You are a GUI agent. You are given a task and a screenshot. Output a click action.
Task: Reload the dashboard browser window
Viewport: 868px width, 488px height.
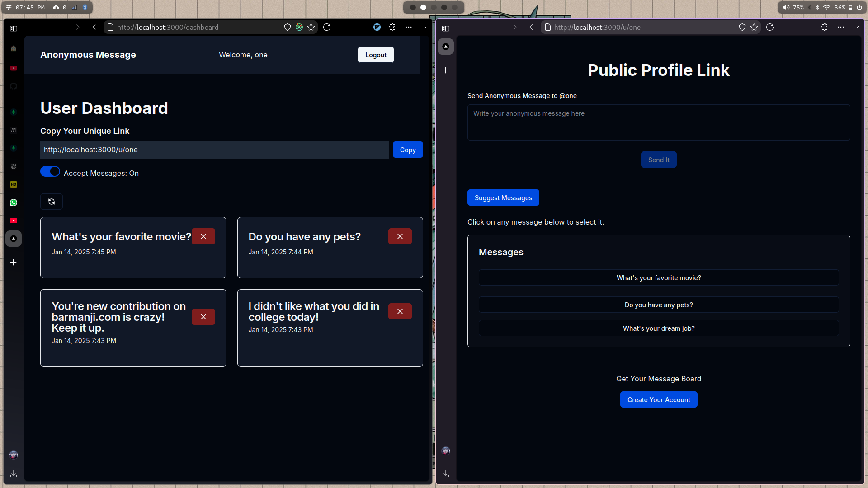point(327,27)
